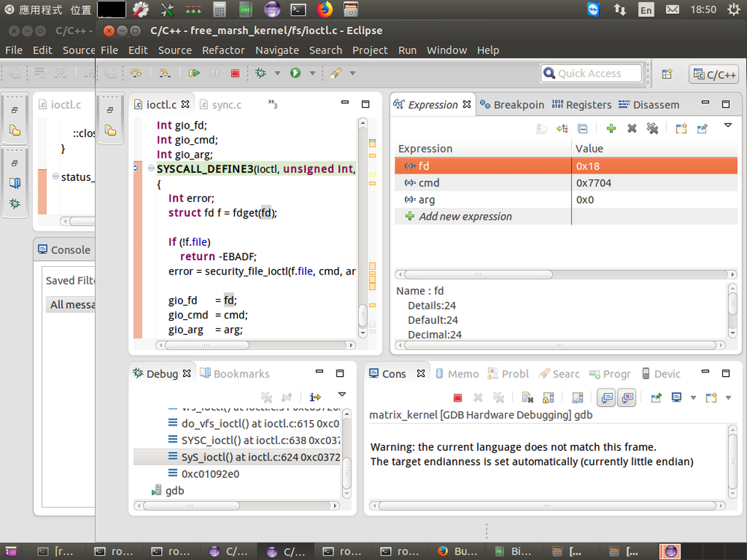Click the Quick Access search field
This screenshot has width=747, height=560.
pos(591,73)
